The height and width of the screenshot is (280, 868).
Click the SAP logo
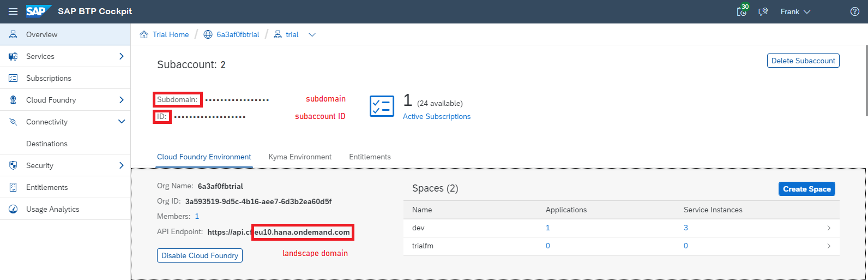[39, 11]
